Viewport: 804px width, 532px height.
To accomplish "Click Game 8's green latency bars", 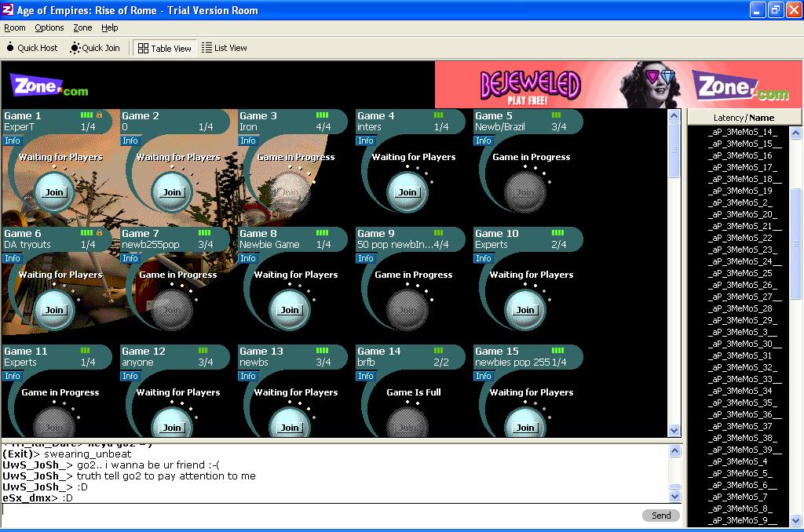I will click(x=322, y=233).
